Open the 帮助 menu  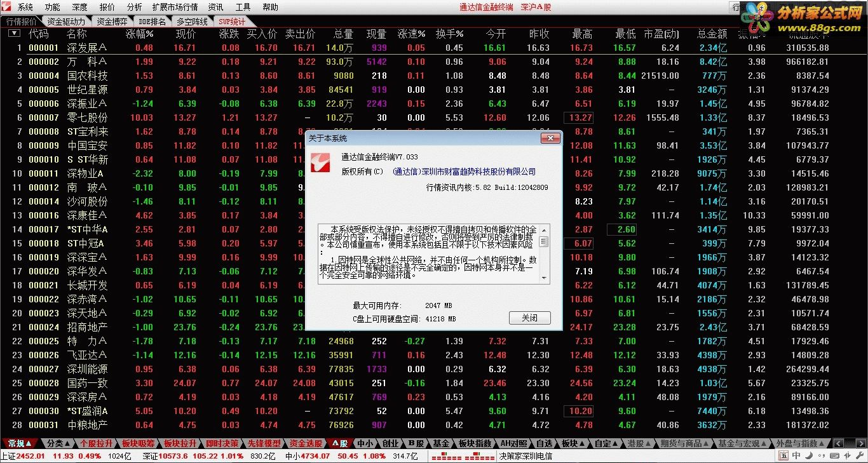[x=270, y=8]
